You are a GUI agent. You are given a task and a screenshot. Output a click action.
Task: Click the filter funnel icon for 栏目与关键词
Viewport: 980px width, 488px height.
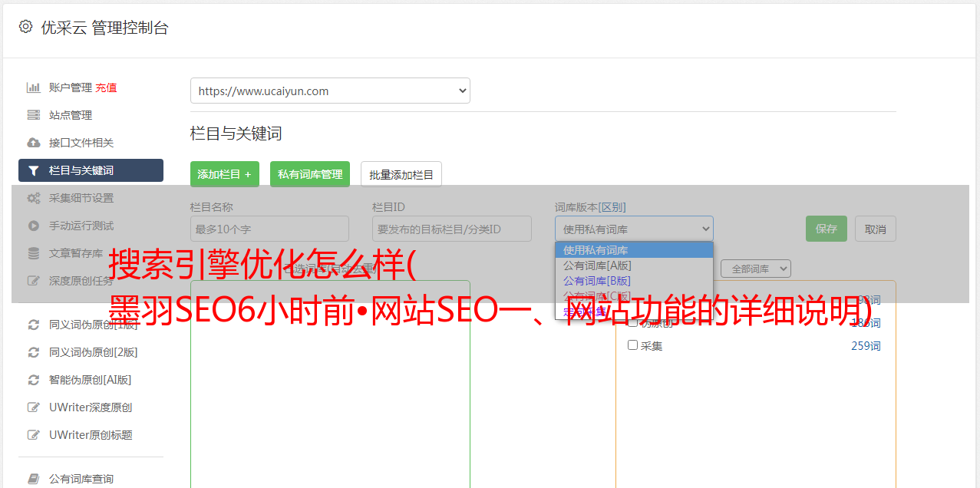(34, 170)
